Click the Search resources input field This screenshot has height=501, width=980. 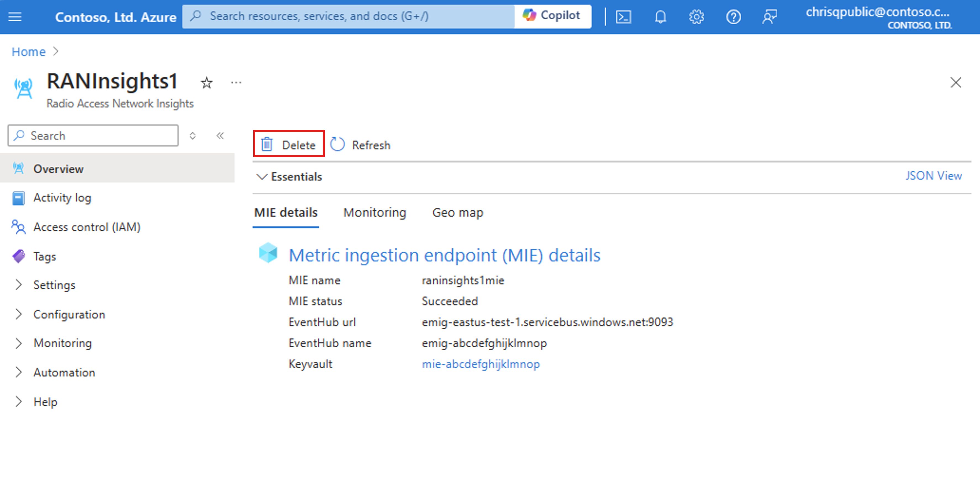click(358, 16)
